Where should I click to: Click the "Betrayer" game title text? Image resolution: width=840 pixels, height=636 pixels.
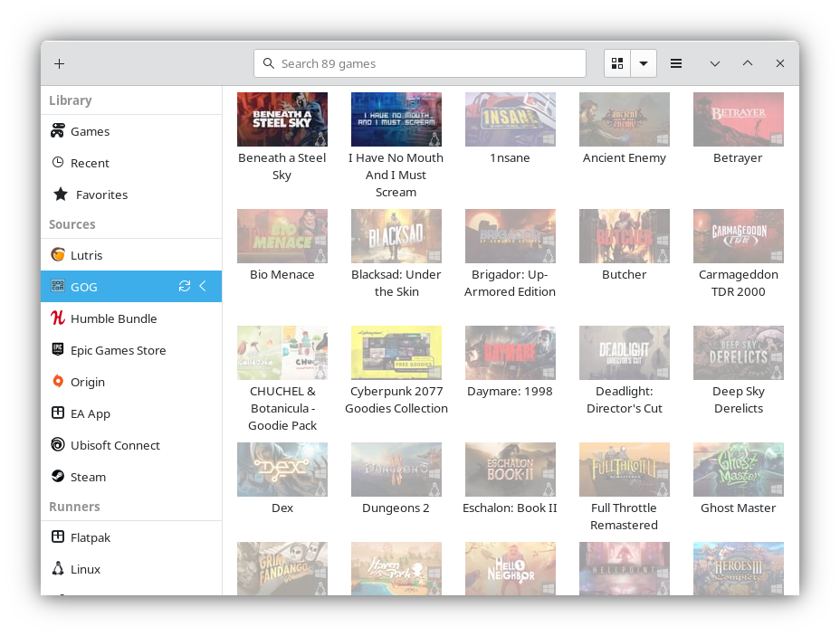[x=738, y=158]
